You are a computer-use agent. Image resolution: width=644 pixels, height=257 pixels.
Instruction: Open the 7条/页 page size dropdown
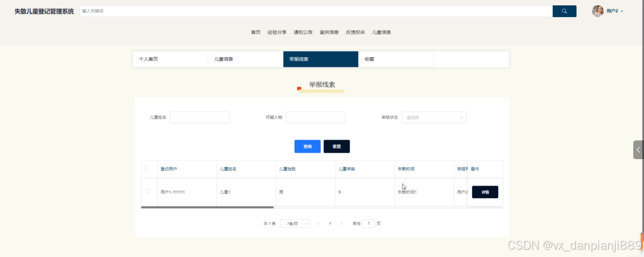(295, 224)
